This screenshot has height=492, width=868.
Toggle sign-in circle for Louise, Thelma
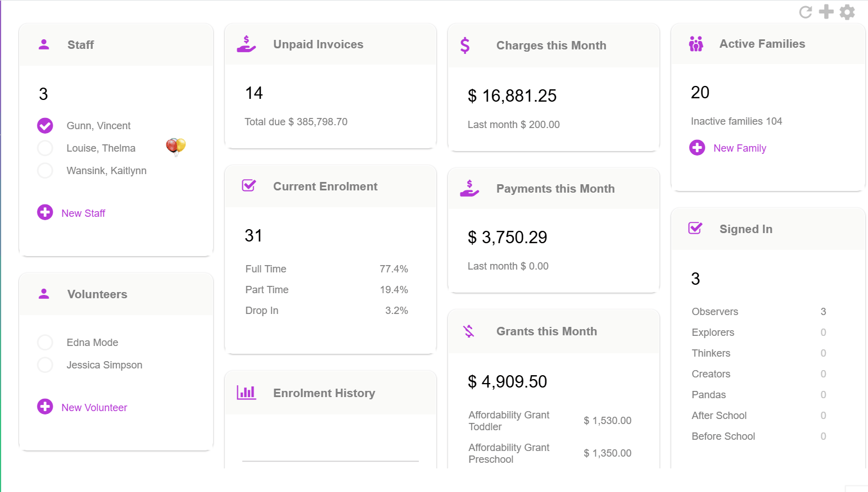(45, 148)
